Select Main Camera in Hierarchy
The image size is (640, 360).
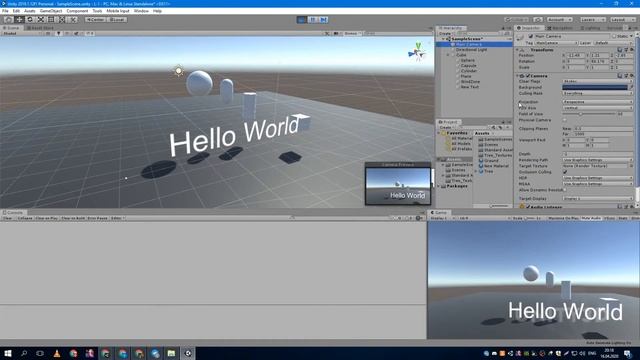click(469, 44)
